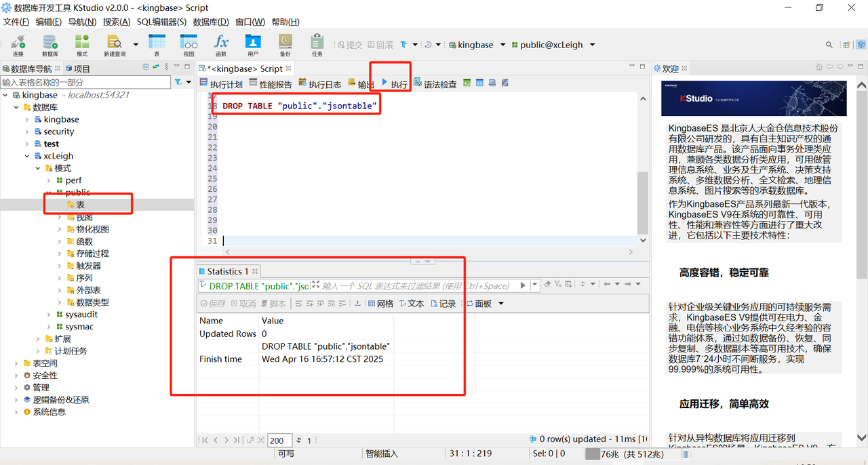The width and height of the screenshot is (868, 465).
Task: Open filter history dropdown in results panel
Action: click(535, 285)
